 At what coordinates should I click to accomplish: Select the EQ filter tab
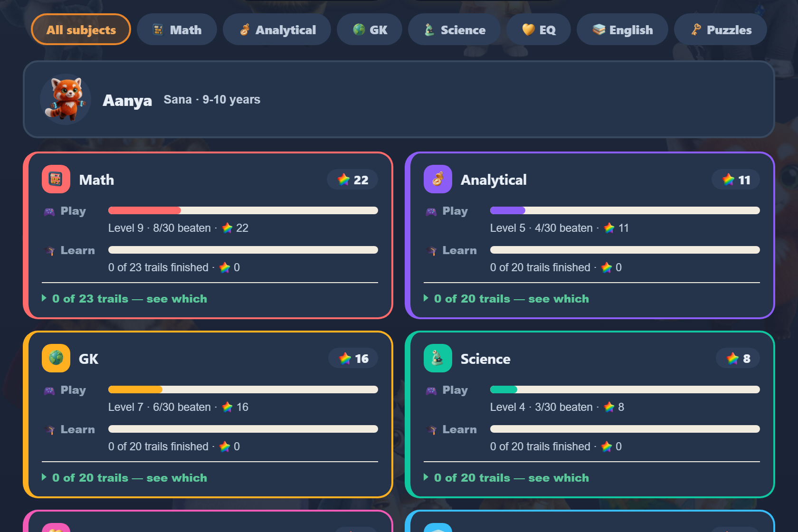click(x=539, y=29)
